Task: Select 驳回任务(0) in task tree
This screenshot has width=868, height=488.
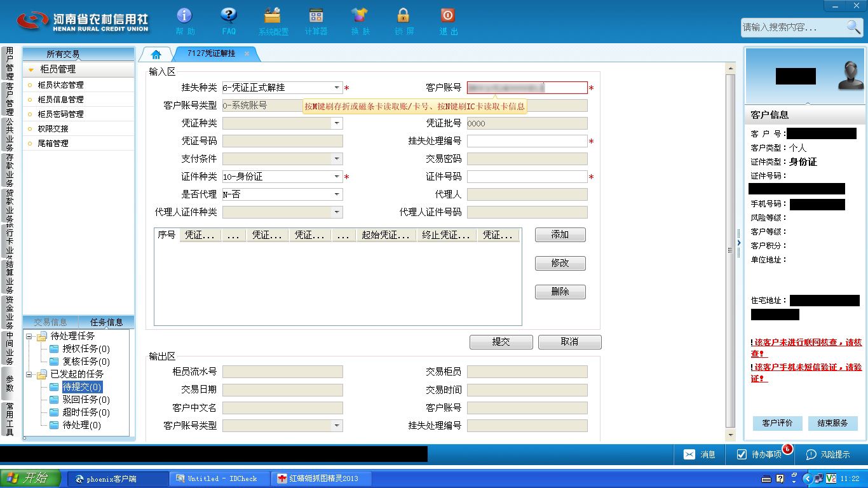Action: click(86, 400)
